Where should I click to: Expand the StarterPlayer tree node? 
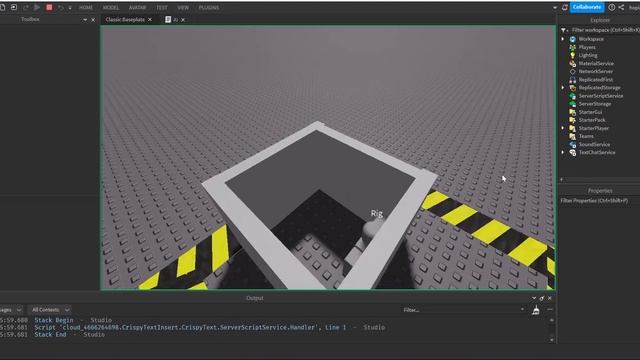point(563,128)
